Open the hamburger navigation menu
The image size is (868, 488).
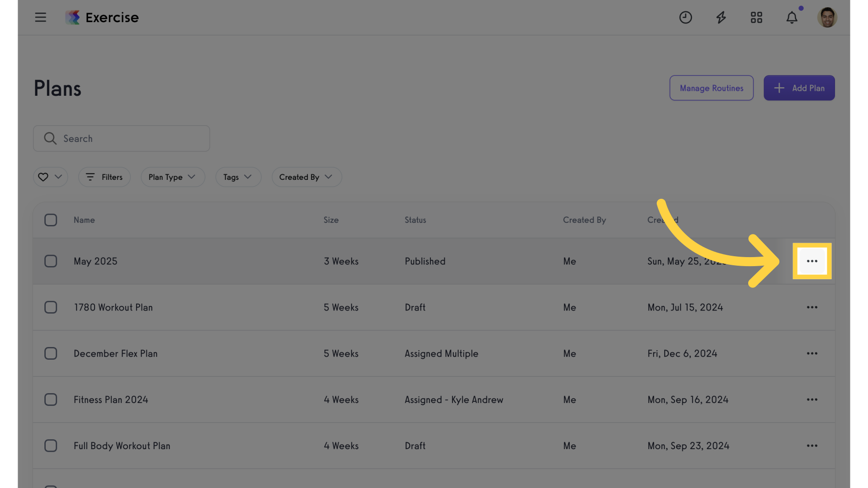tap(41, 17)
